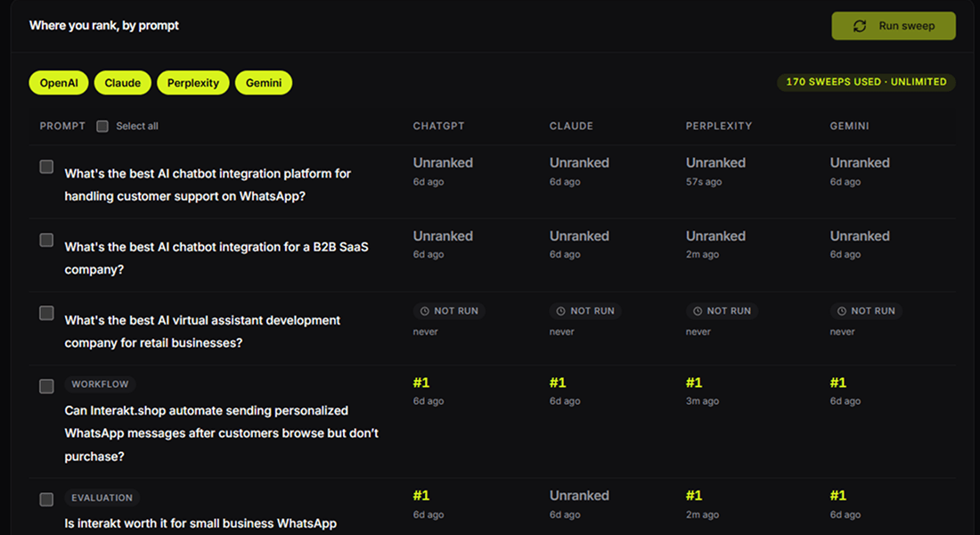The image size is (980, 535).
Task: Tick checkbox for virtual assistant retail prompt
Action: [46, 313]
